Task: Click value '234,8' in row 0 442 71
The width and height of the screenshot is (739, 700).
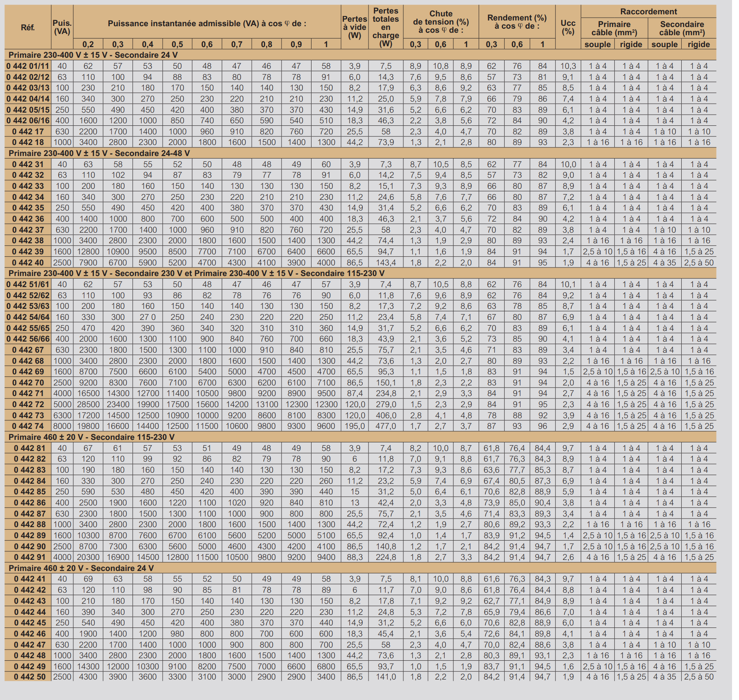Action: [x=386, y=393]
